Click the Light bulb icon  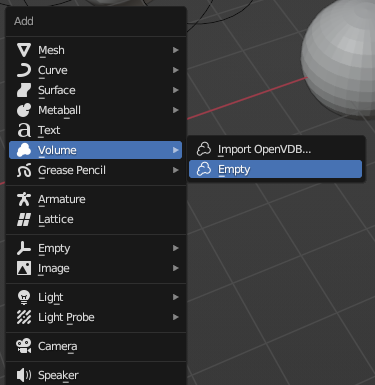[24, 297]
